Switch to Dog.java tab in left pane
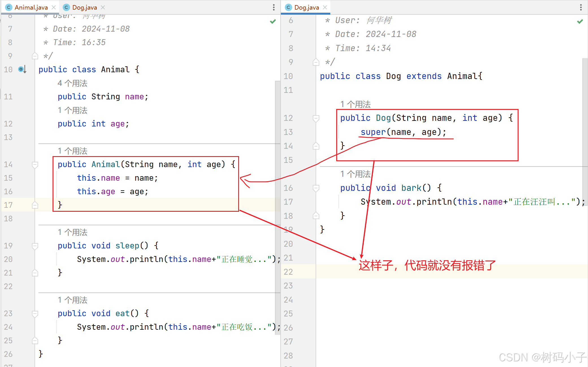 (x=84, y=7)
